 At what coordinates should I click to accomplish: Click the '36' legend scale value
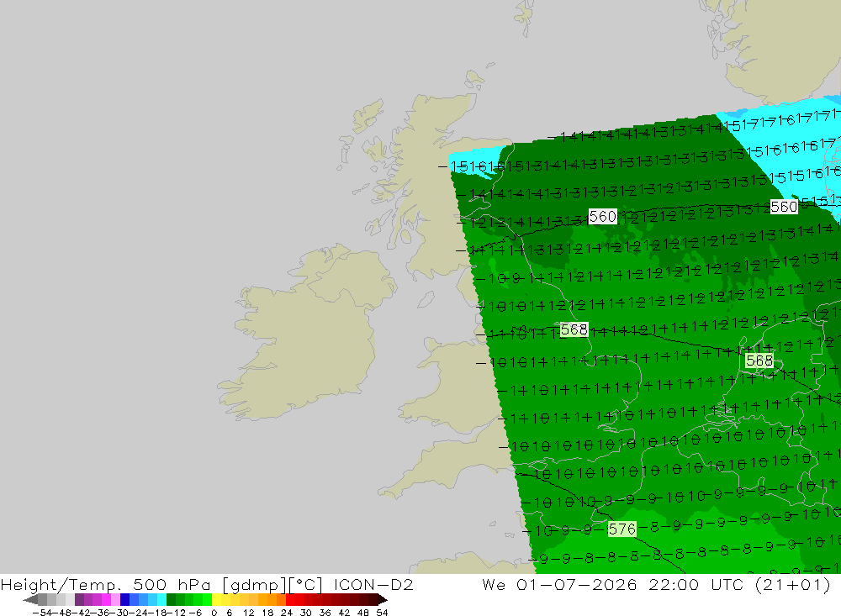click(x=325, y=613)
